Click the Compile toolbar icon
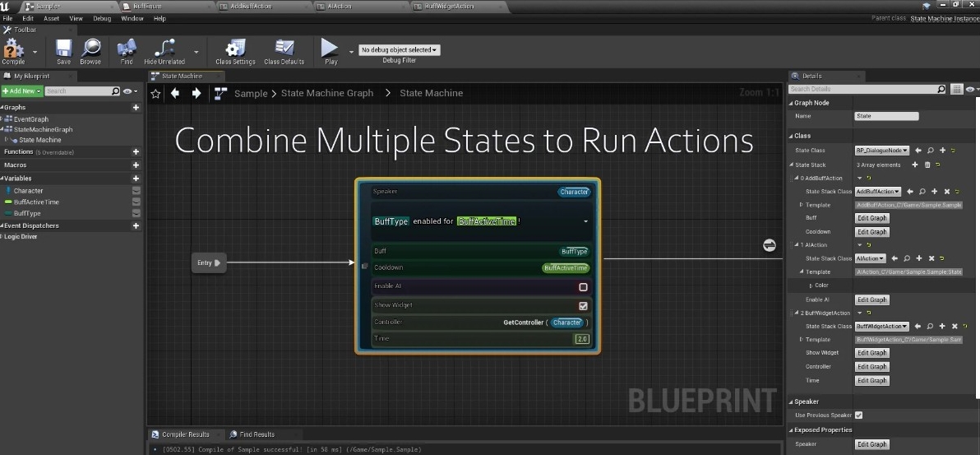The width and height of the screenshot is (980, 455). tap(13, 49)
